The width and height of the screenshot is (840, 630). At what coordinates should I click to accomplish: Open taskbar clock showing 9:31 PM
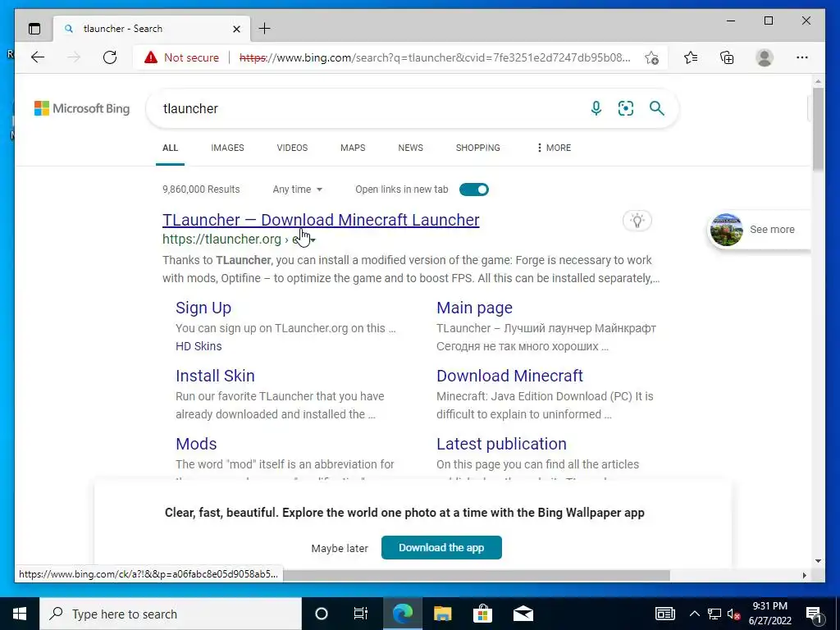tap(769, 614)
